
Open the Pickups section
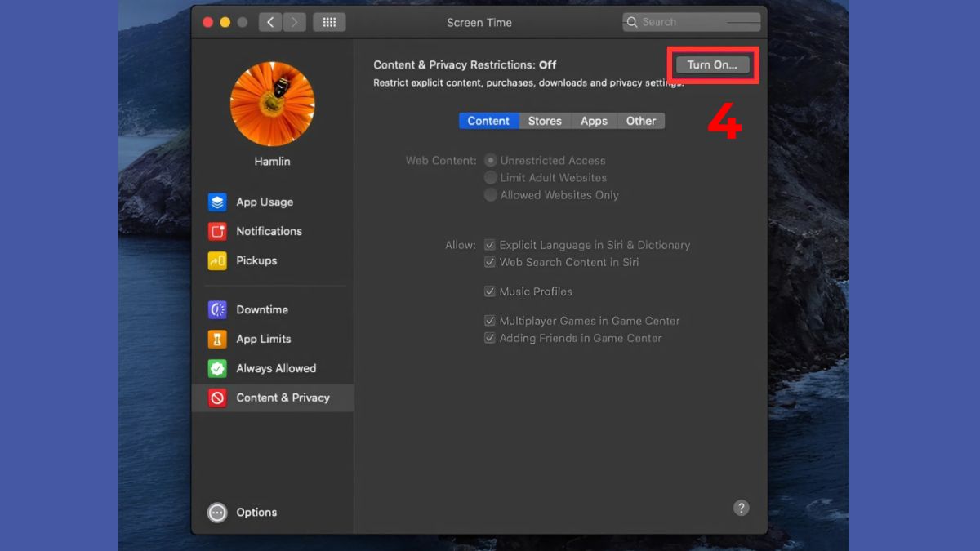pos(256,260)
